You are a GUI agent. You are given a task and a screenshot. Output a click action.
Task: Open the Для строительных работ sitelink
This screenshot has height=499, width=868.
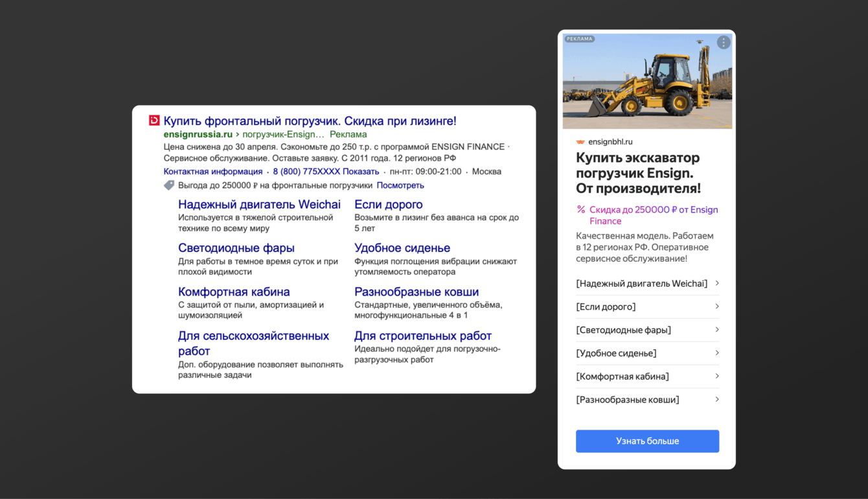tap(423, 336)
